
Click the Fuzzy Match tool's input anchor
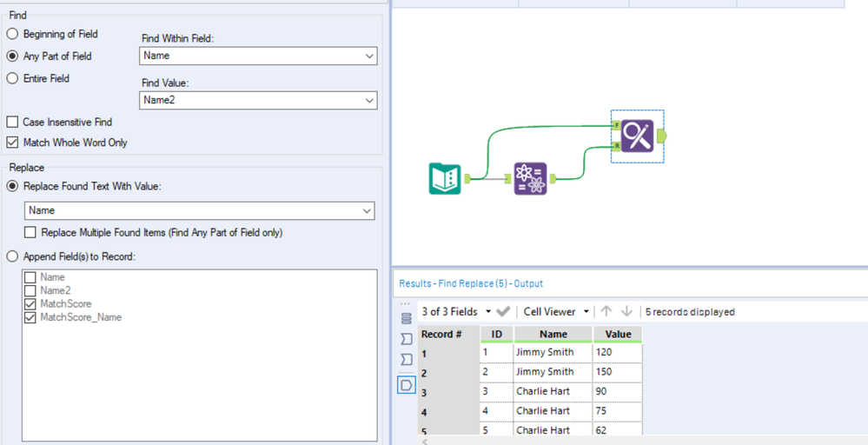(507, 179)
